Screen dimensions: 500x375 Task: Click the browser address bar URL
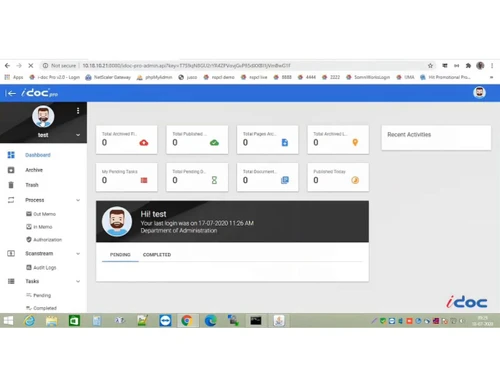[186, 66]
